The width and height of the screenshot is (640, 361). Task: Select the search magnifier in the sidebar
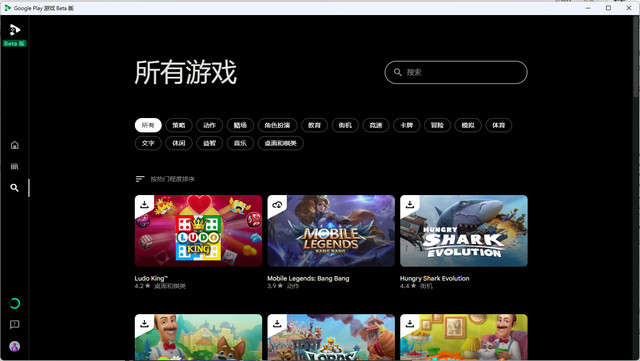point(15,188)
